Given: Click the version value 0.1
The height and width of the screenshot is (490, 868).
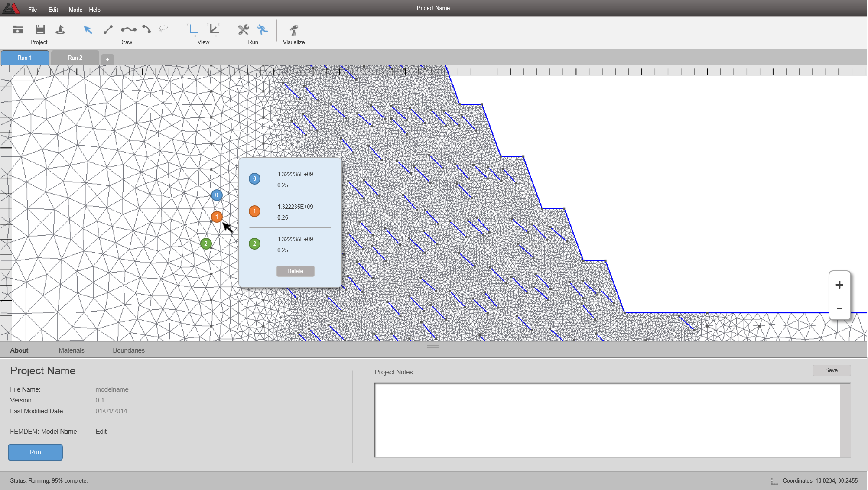Looking at the screenshot, I should tap(100, 400).
